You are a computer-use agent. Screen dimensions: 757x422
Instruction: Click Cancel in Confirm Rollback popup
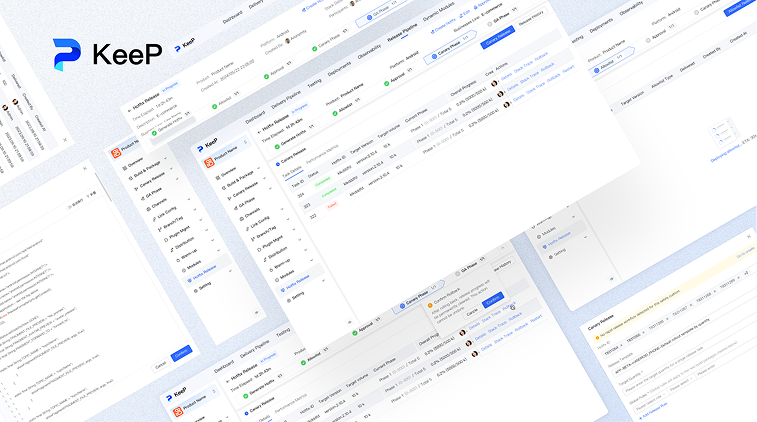click(472, 312)
